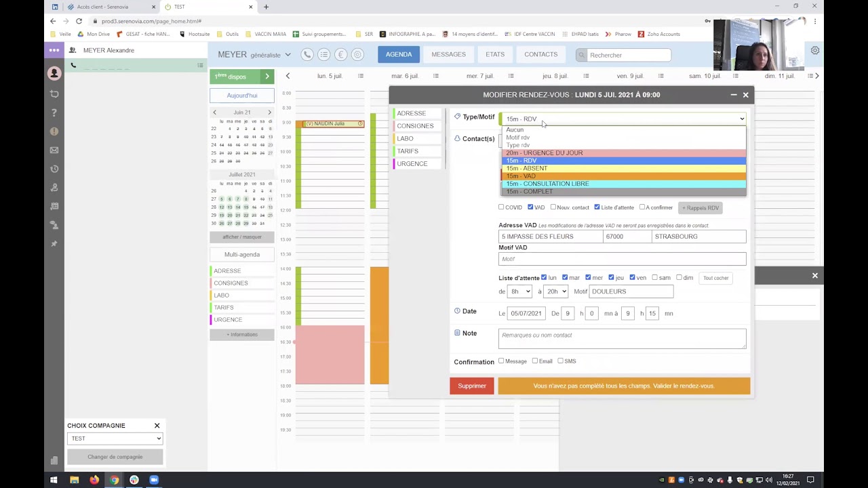The width and height of the screenshot is (868, 488).
Task: Click the phone icon in MEYER header
Action: coord(308,55)
